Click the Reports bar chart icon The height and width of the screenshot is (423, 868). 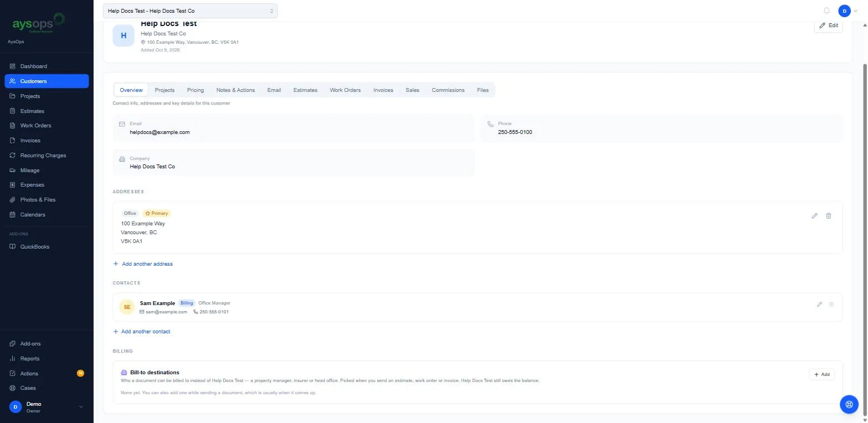coord(13,359)
